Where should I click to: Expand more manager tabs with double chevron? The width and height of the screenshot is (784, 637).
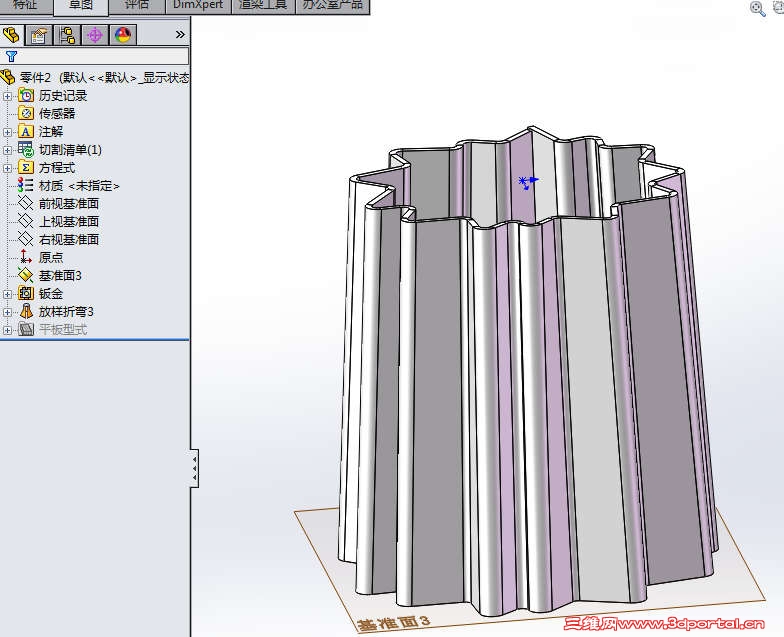(180, 34)
